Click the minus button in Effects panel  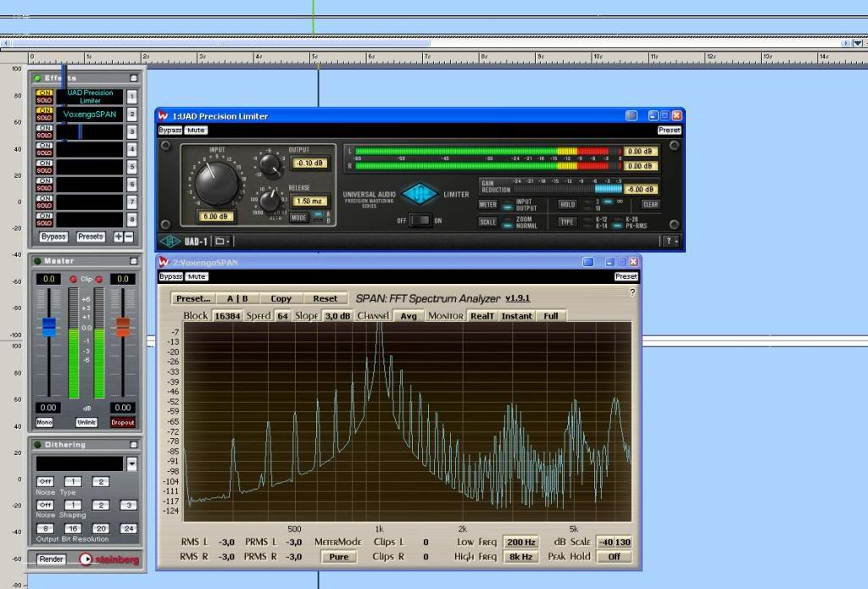(x=129, y=237)
